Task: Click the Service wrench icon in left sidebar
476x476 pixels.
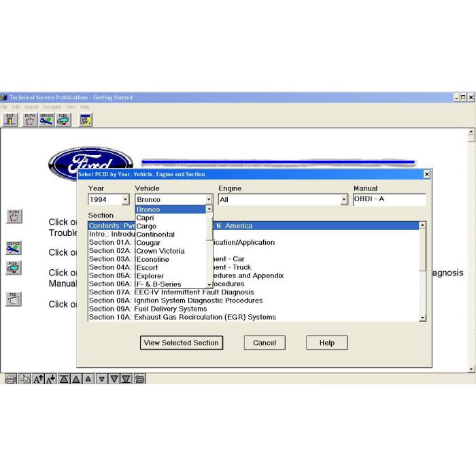Action: point(14,248)
